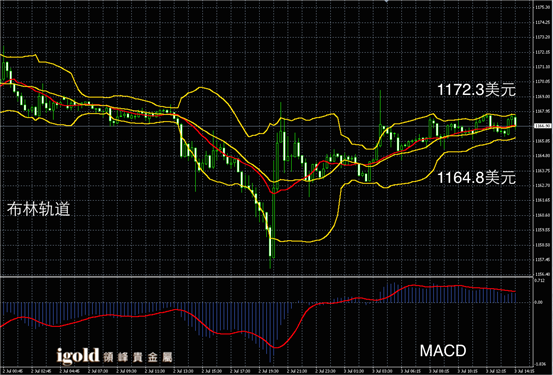Click the 1175.30 price axis label
The image size is (553, 375).
pyautogui.click(x=542, y=7)
